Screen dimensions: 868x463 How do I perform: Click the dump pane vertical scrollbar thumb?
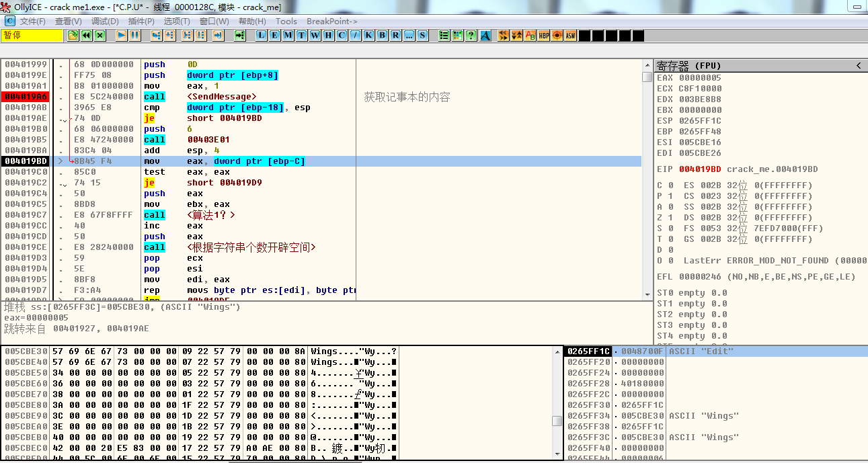click(x=557, y=421)
